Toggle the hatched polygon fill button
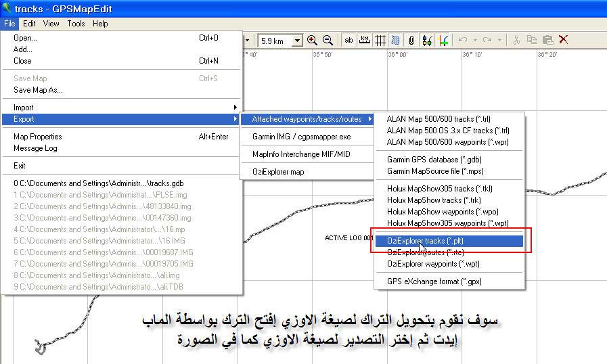Viewport: 607px width, 364px height. [x=396, y=41]
